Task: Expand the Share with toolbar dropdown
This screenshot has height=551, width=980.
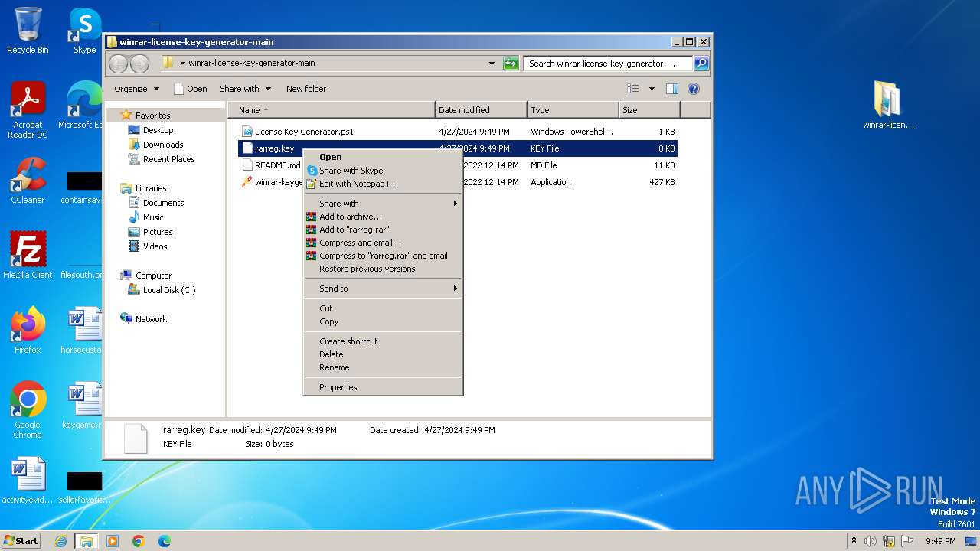Action: (245, 89)
